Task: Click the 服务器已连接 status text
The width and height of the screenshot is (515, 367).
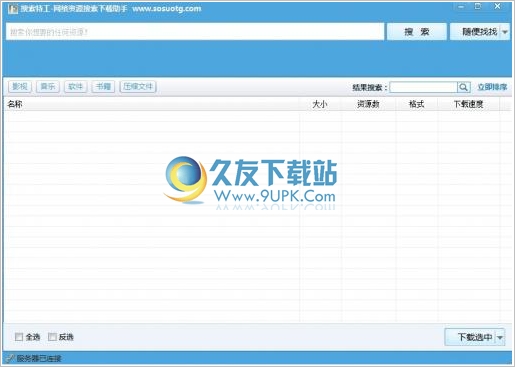Action: [39, 359]
